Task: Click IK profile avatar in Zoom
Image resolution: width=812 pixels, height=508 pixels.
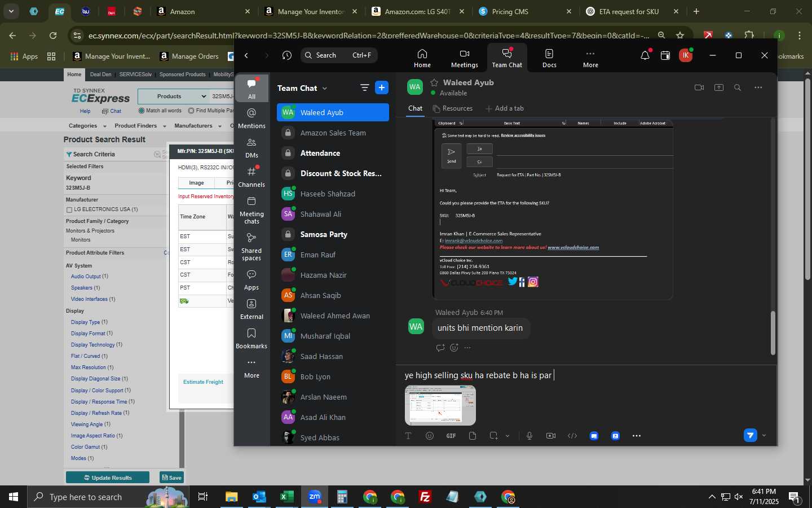Action: pos(686,55)
